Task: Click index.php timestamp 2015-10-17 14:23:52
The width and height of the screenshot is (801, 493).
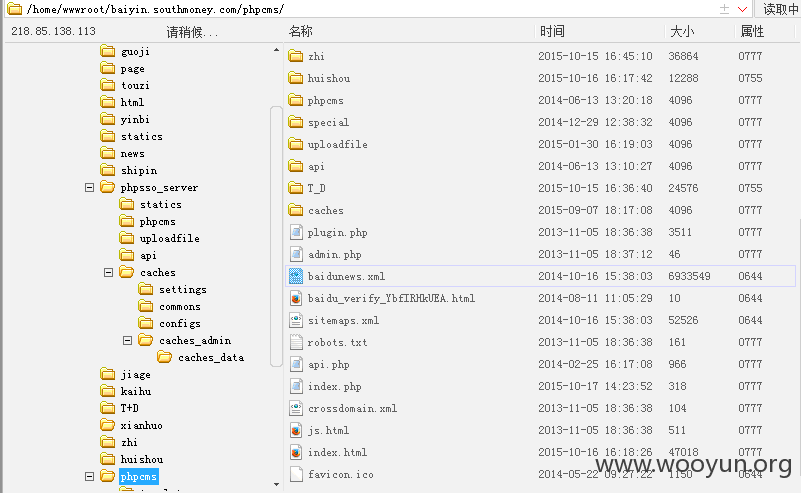Action: tap(595, 386)
